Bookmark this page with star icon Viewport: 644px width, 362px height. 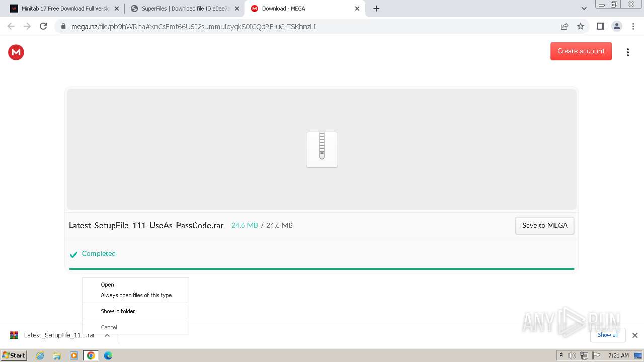pyautogui.click(x=581, y=27)
